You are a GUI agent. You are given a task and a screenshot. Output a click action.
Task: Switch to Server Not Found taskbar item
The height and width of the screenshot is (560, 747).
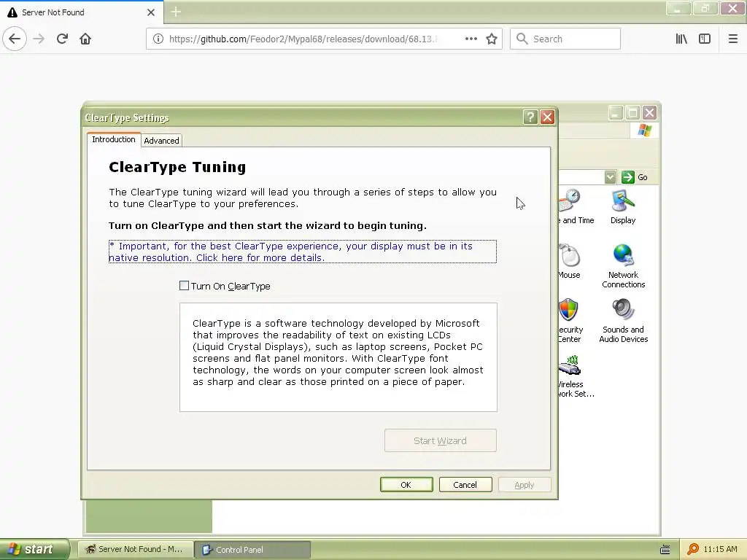(135, 550)
